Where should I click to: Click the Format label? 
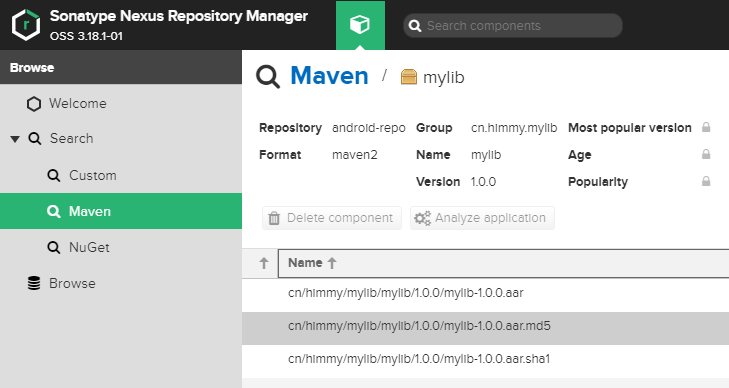280,155
